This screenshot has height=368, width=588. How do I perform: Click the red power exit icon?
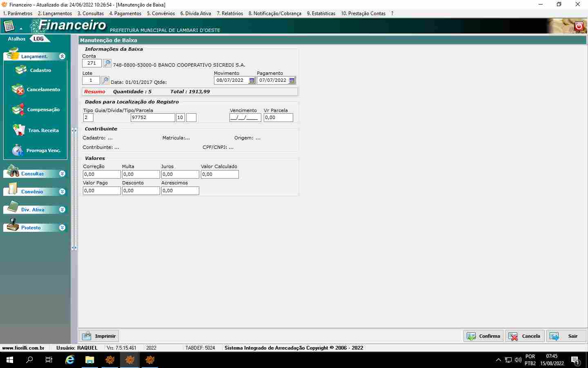[579, 26]
